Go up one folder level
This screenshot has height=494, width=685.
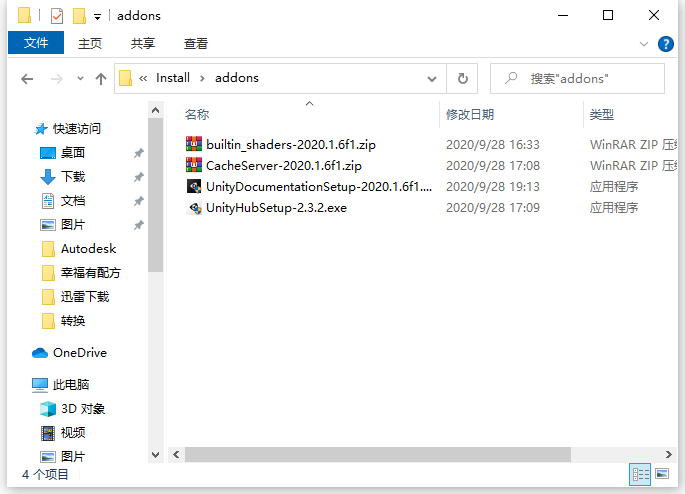101,79
